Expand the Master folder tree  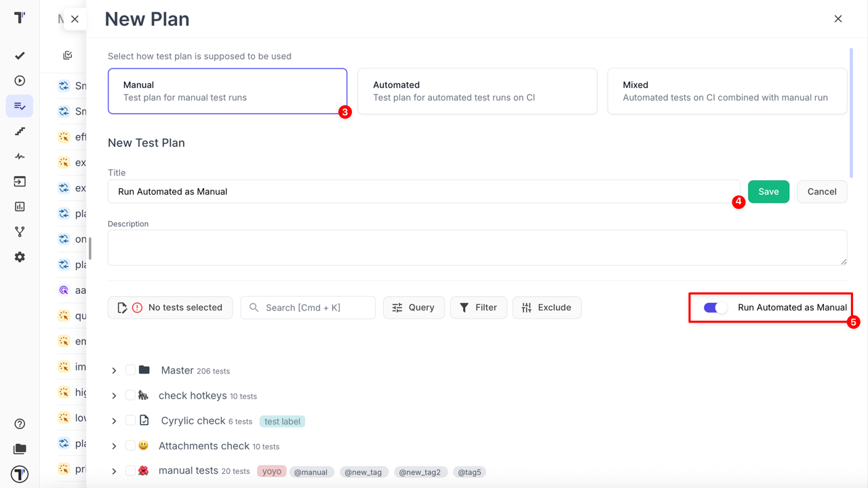pos(113,370)
